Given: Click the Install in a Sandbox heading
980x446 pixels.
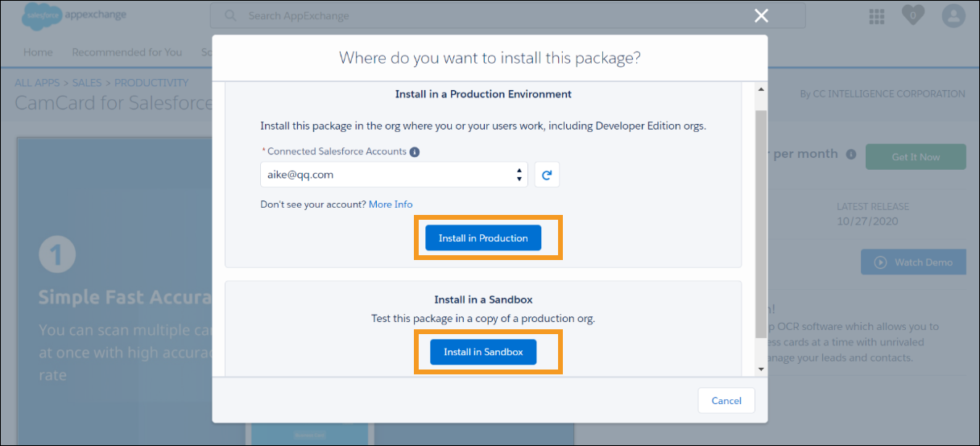Looking at the screenshot, I should [x=483, y=300].
